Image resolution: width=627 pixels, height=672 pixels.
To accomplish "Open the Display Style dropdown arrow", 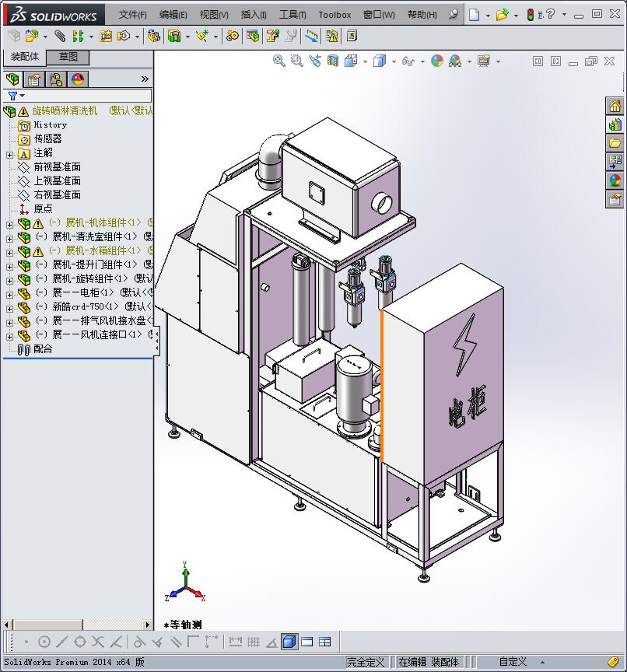I will coord(394,61).
